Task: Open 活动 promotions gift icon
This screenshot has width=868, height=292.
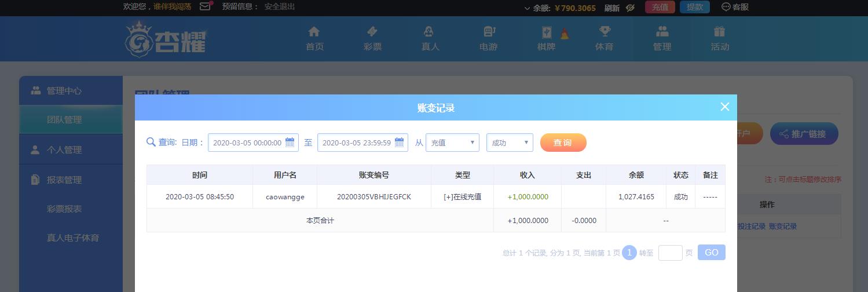Action: pos(720,32)
